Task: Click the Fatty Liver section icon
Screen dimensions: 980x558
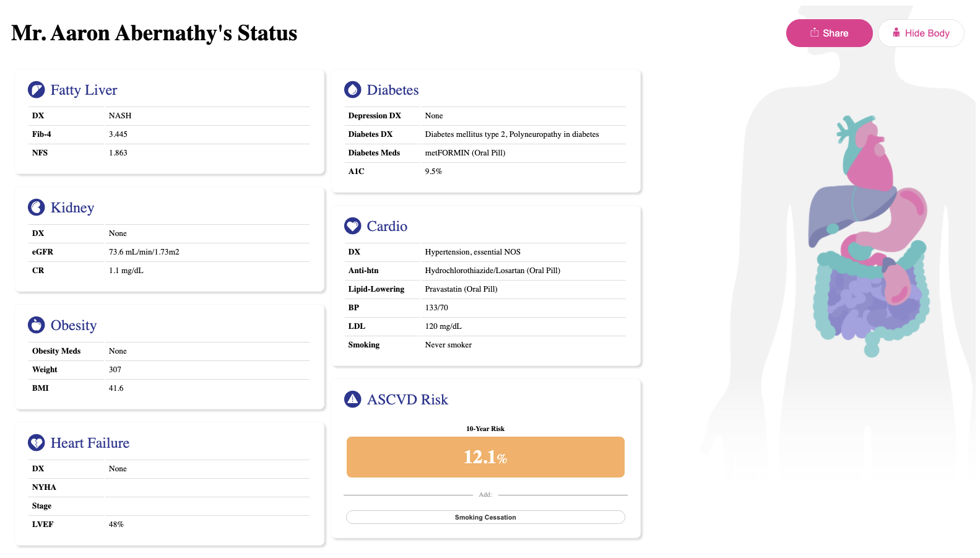Action: click(x=37, y=90)
